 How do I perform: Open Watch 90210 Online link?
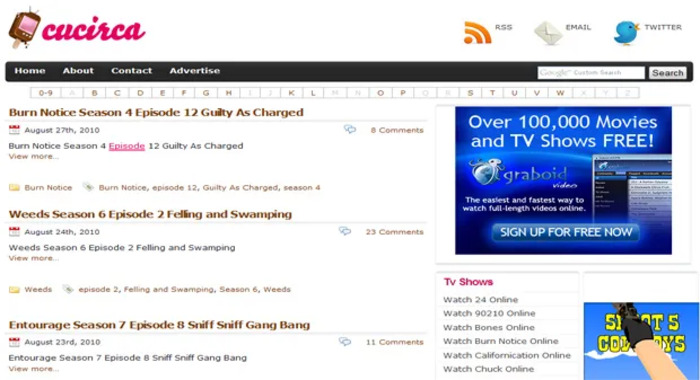[489, 313]
